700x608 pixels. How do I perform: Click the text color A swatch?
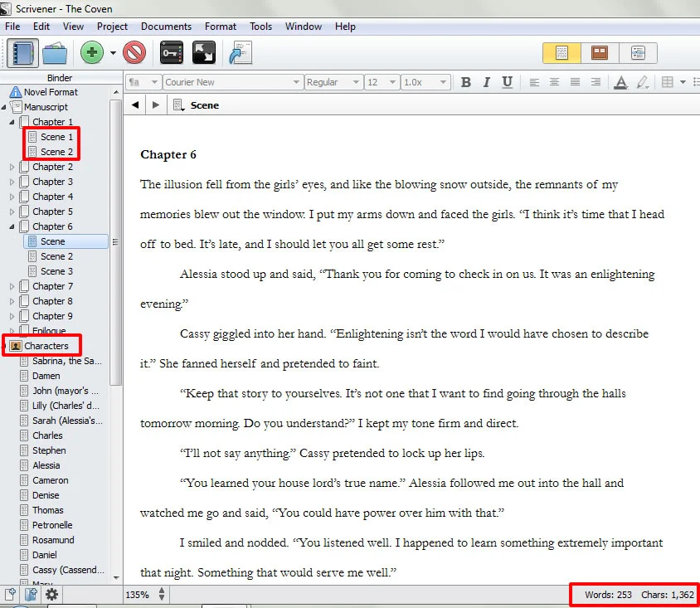tap(621, 82)
